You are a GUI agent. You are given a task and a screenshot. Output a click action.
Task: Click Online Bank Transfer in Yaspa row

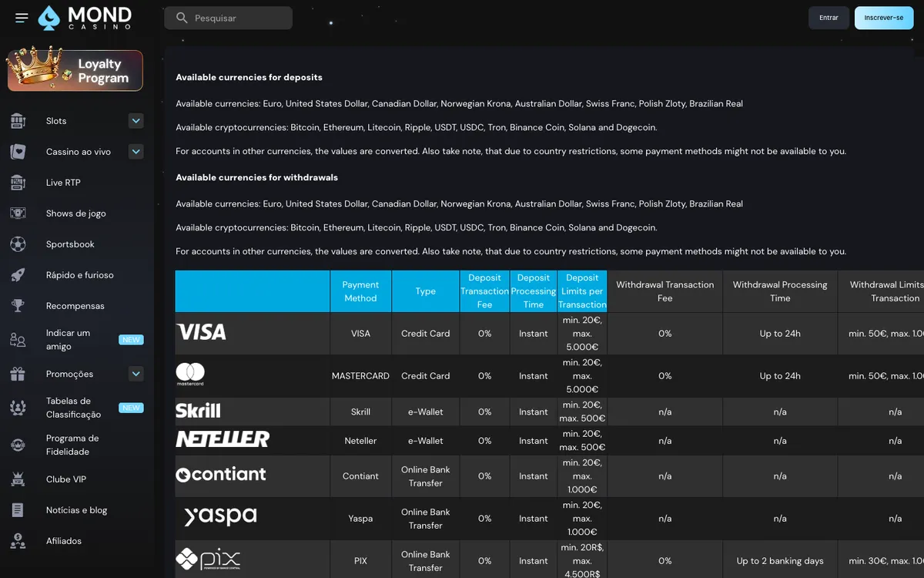(426, 519)
